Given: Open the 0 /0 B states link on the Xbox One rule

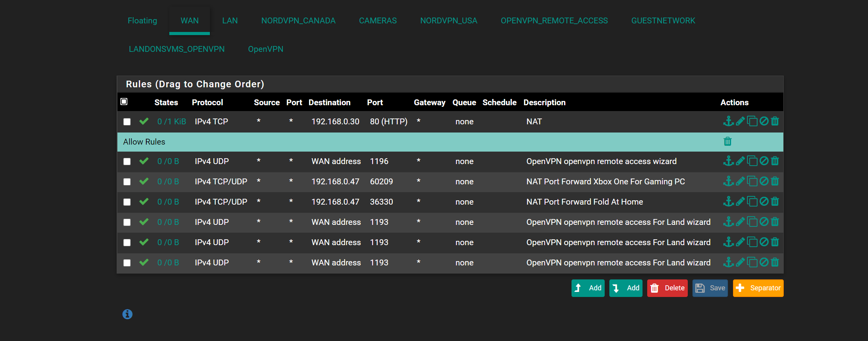Looking at the screenshot, I should [168, 182].
